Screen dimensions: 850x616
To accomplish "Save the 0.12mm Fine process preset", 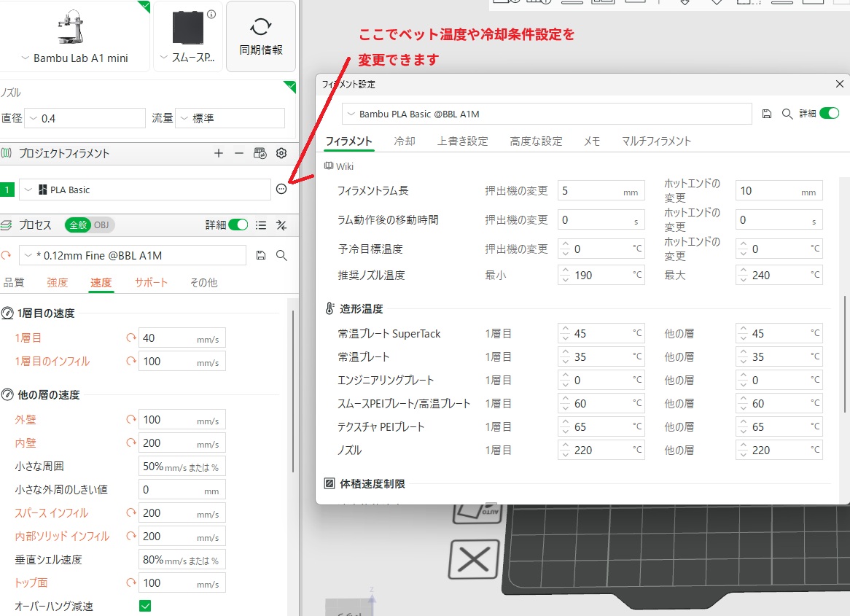I will pos(261,255).
